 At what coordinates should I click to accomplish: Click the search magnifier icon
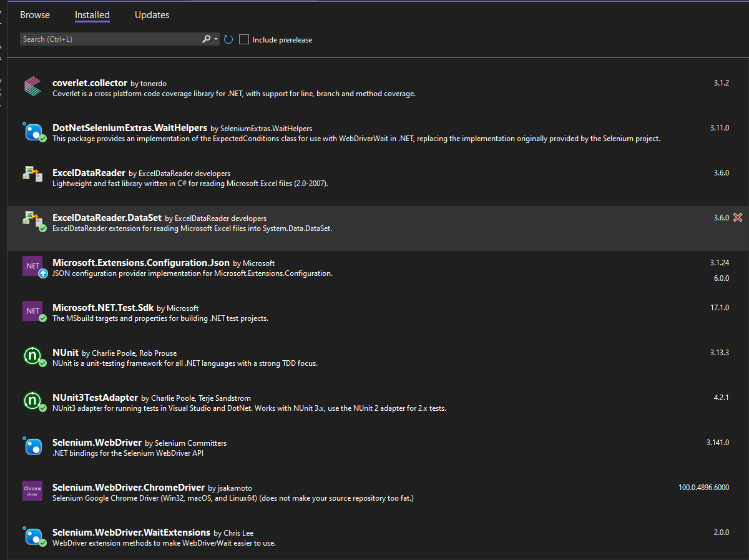click(207, 39)
